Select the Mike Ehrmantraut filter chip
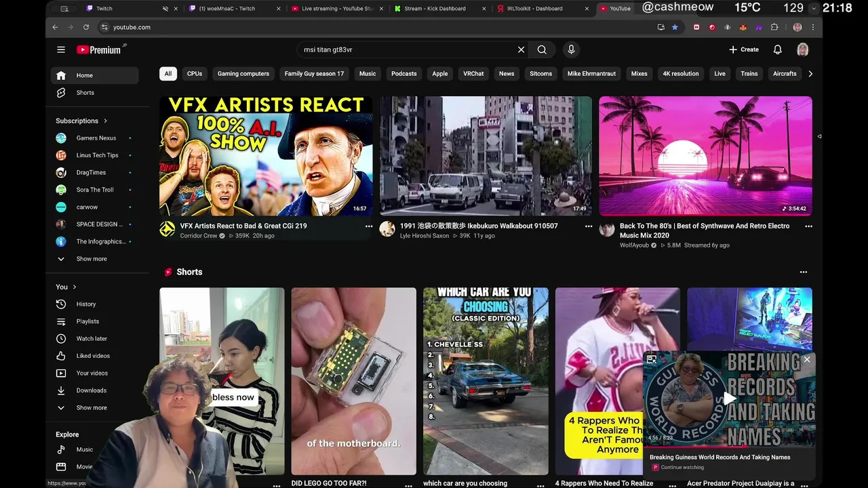This screenshot has width=868, height=488. point(591,74)
